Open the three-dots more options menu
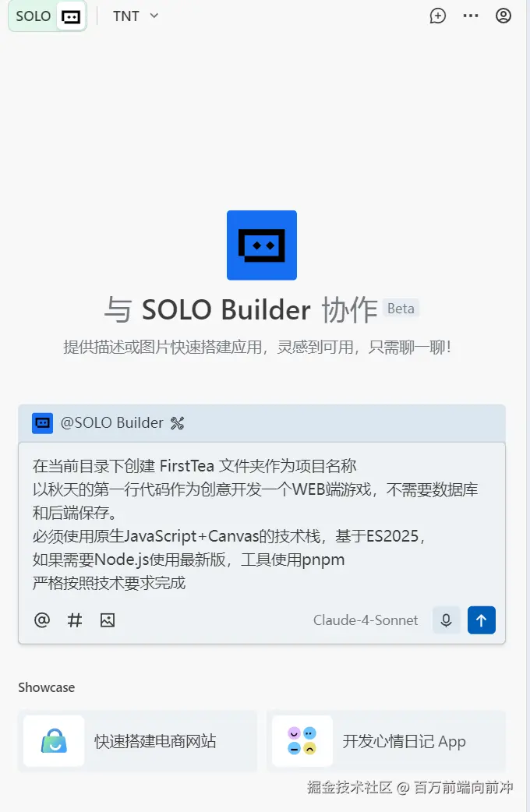 (x=471, y=16)
